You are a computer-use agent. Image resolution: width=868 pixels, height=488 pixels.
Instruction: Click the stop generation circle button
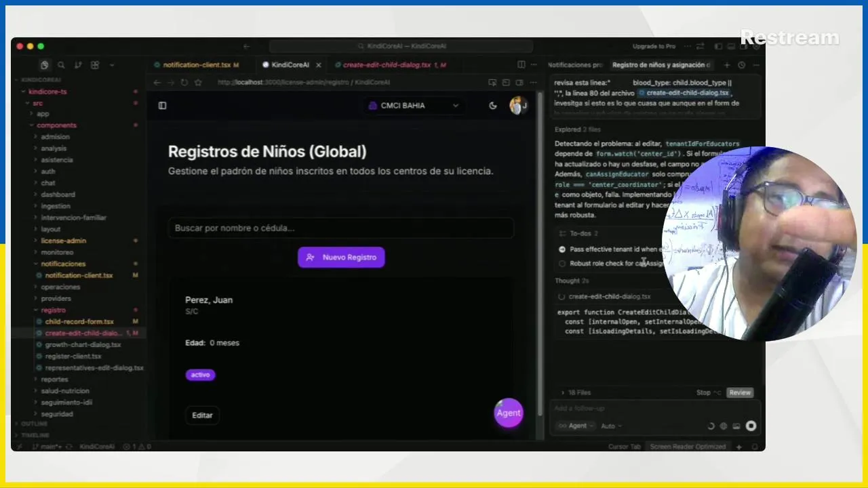[751, 426]
